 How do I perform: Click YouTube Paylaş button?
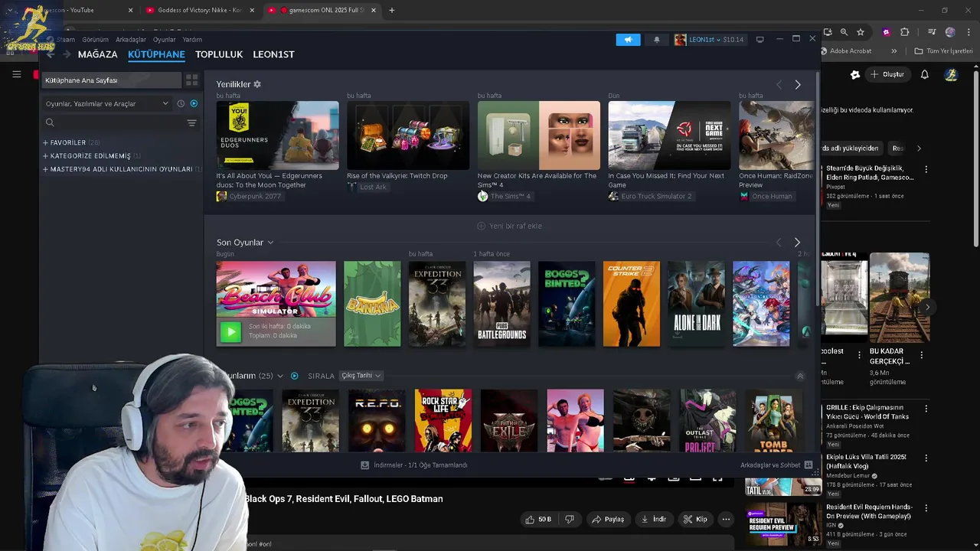click(x=608, y=519)
